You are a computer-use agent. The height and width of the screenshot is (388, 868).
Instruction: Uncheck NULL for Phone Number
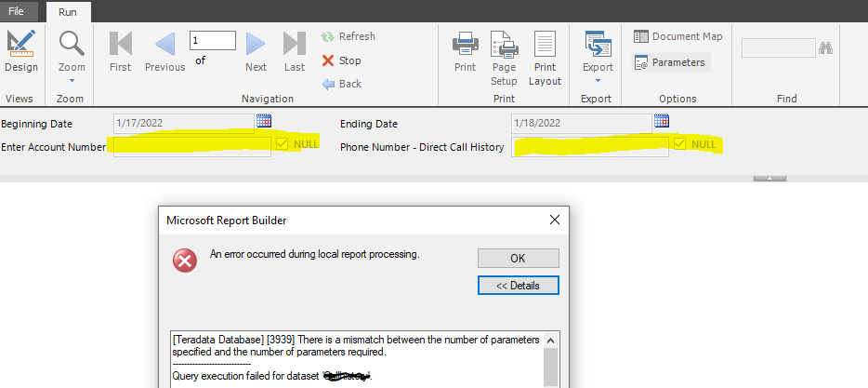point(680,144)
